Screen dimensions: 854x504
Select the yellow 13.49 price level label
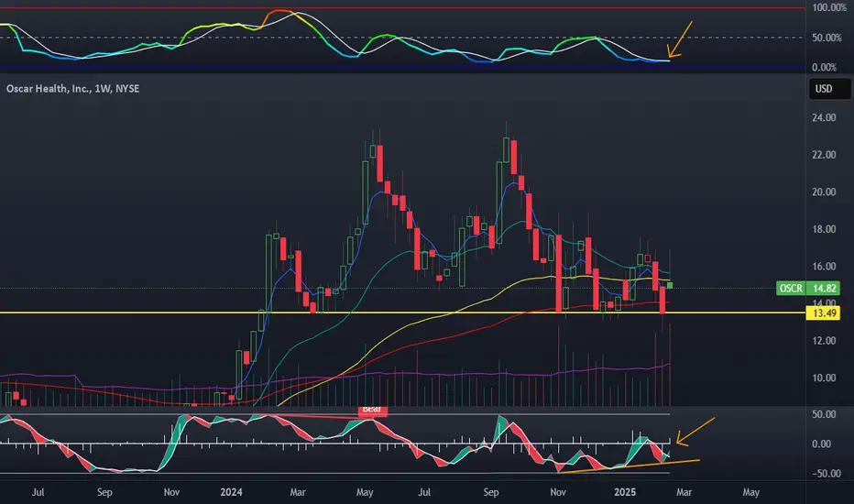click(x=823, y=312)
